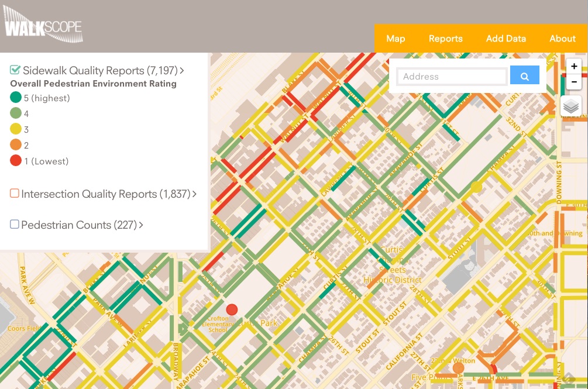
Task: Click the DOWNING ST street label
Action: point(559,183)
